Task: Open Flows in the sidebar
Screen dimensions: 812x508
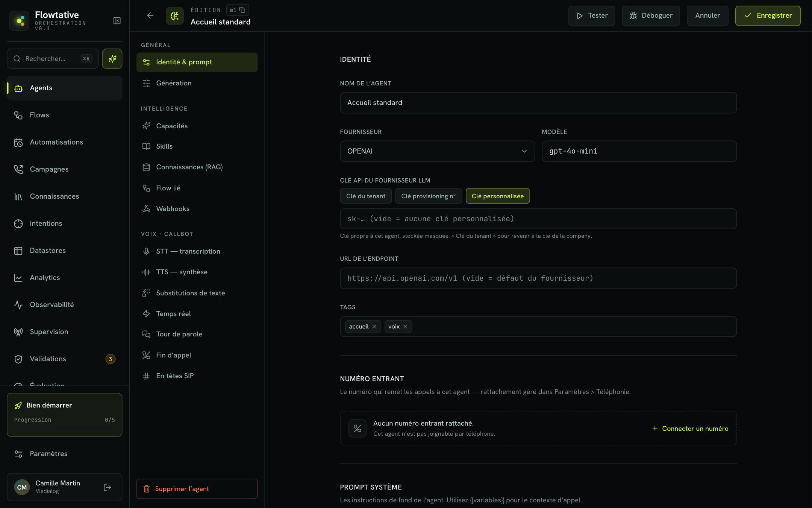Action: 65,115
